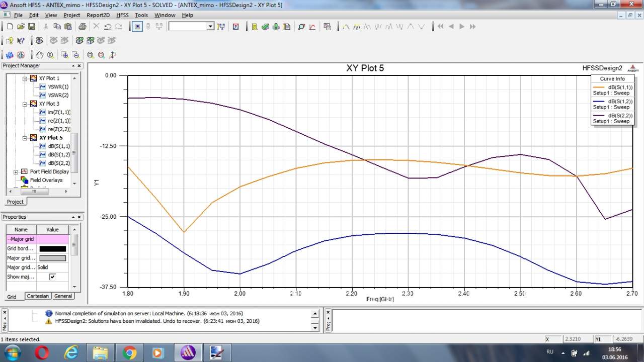Click the New project icon
The width and height of the screenshot is (644, 362).
pos(10,27)
